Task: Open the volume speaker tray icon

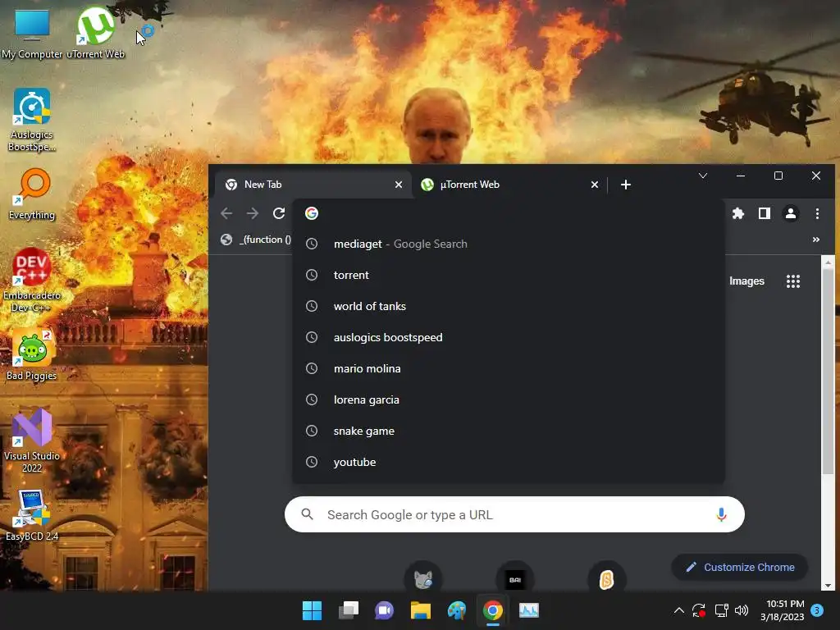Action: [x=742, y=610]
